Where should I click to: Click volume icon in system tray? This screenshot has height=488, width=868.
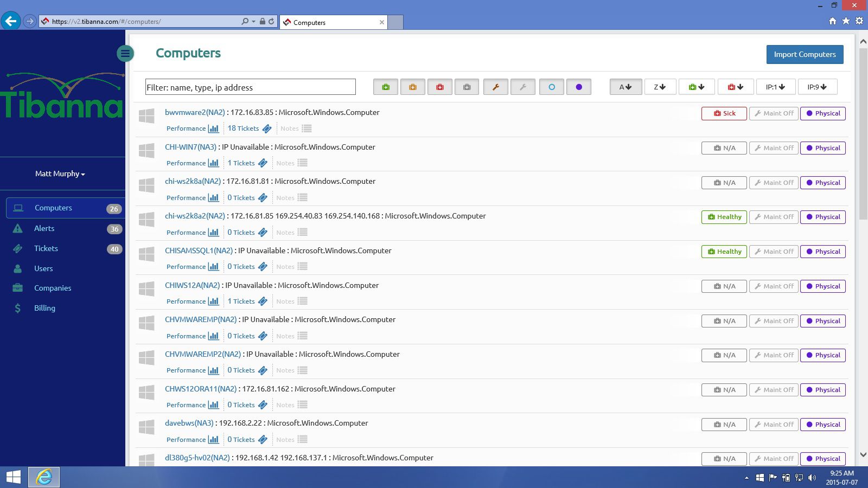click(812, 478)
